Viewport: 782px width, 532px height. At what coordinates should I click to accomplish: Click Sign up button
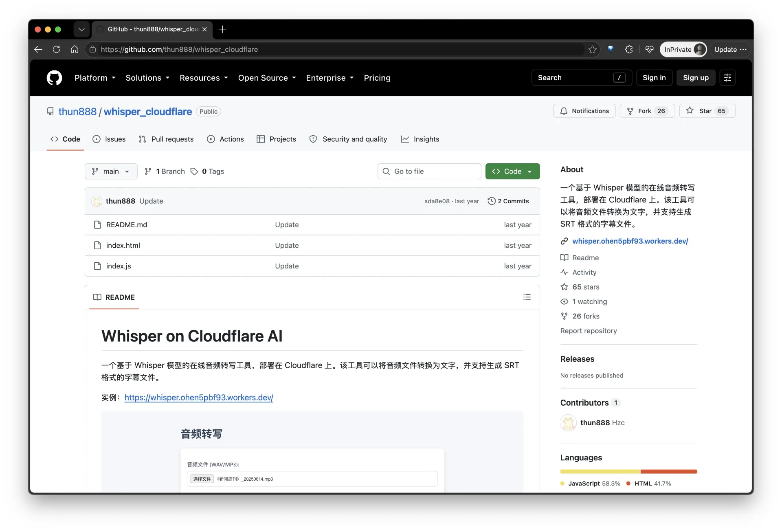click(696, 78)
